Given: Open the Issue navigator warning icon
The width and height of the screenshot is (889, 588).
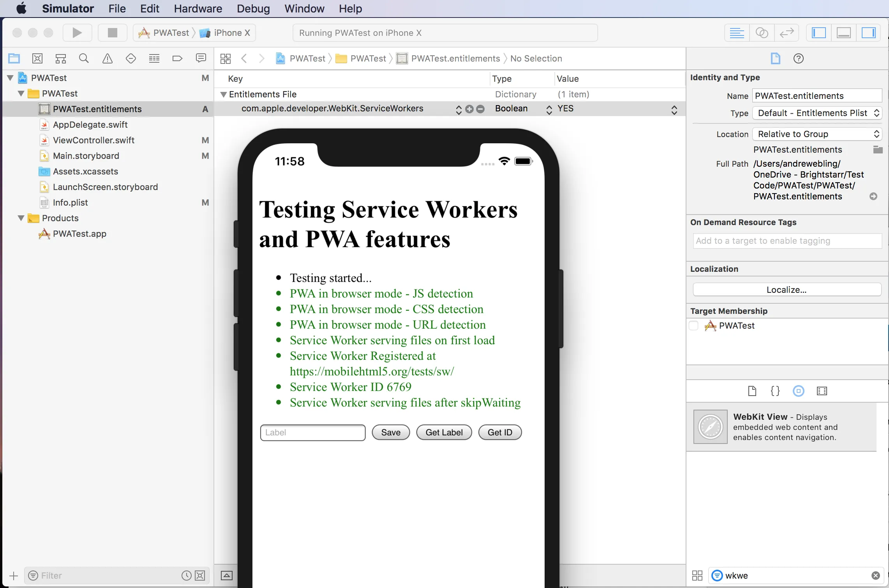Looking at the screenshot, I should (x=107, y=58).
